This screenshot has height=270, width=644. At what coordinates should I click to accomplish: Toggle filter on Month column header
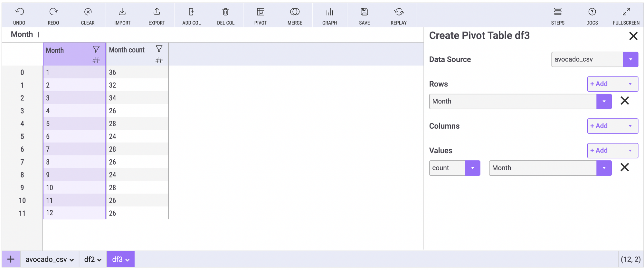pos(96,49)
